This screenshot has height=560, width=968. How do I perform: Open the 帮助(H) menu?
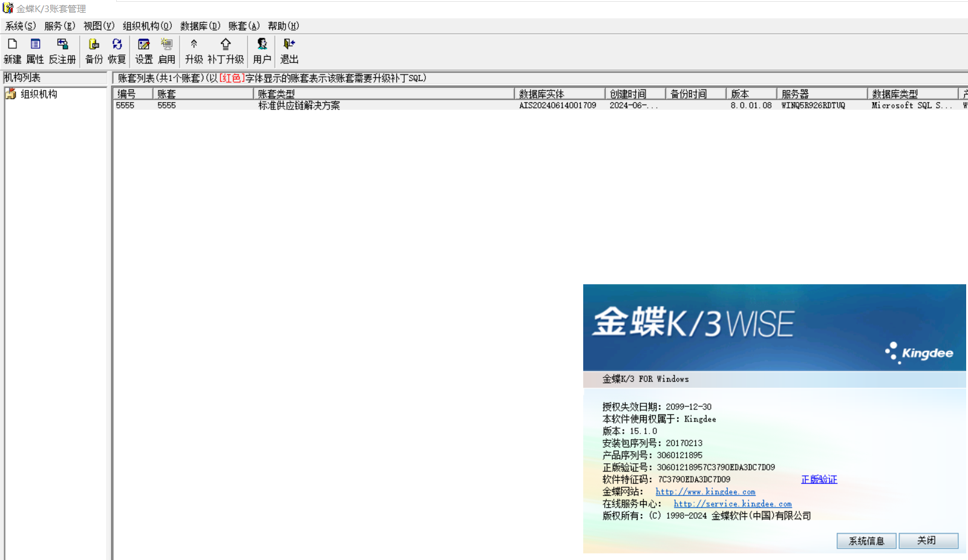tap(283, 26)
